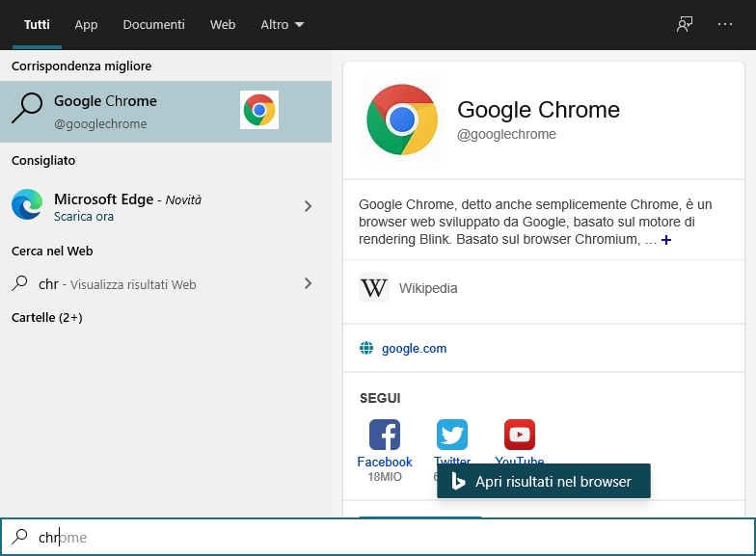The width and height of the screenshot is (756, 556).
Task: Click the Microsoft Edge logo icon
Action: coord(27,204)
